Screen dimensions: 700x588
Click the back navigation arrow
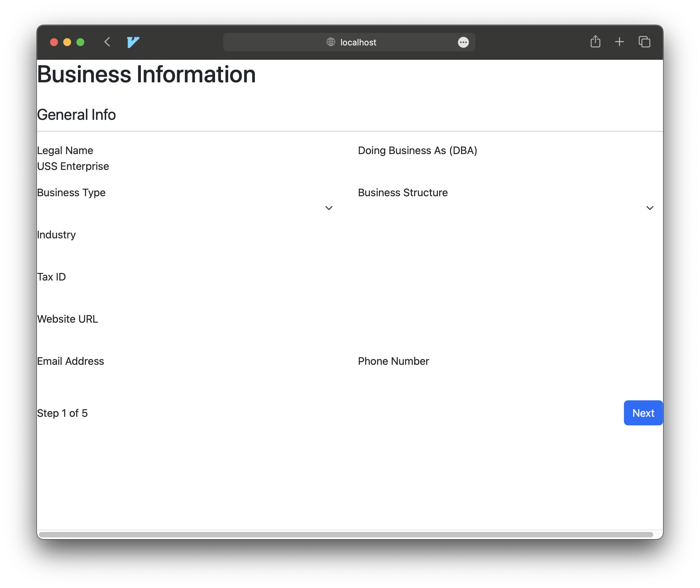coord(107,42)
